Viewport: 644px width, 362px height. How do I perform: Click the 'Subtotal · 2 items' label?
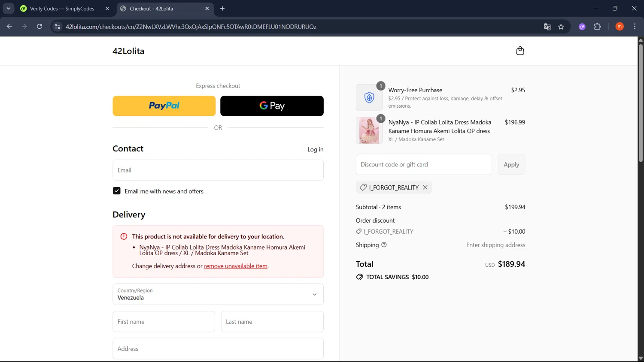tap(378, 207)
